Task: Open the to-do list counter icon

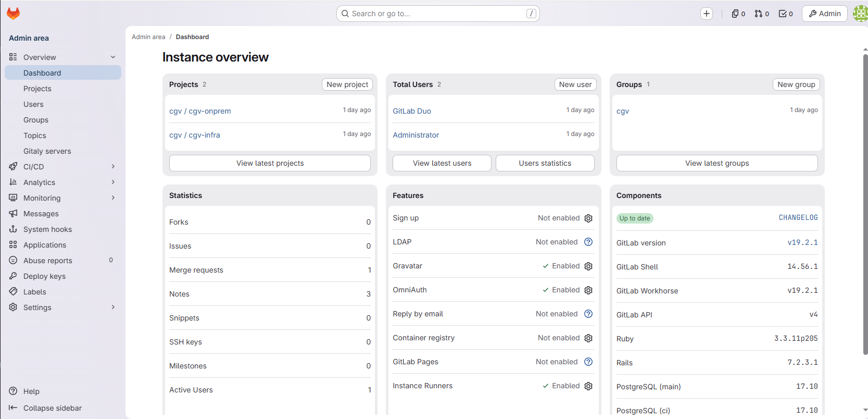Action: (786, 14)
